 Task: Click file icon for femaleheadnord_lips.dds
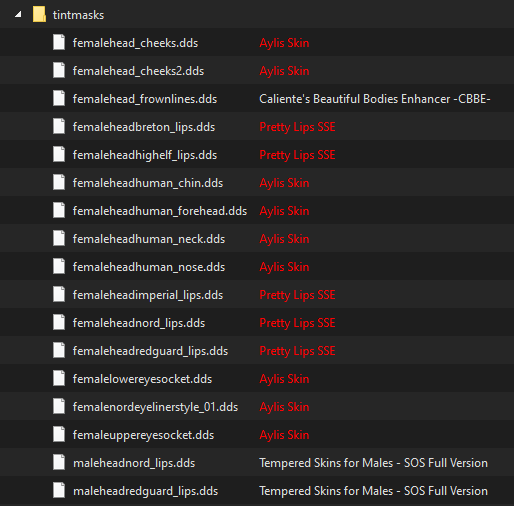[59, 323]
